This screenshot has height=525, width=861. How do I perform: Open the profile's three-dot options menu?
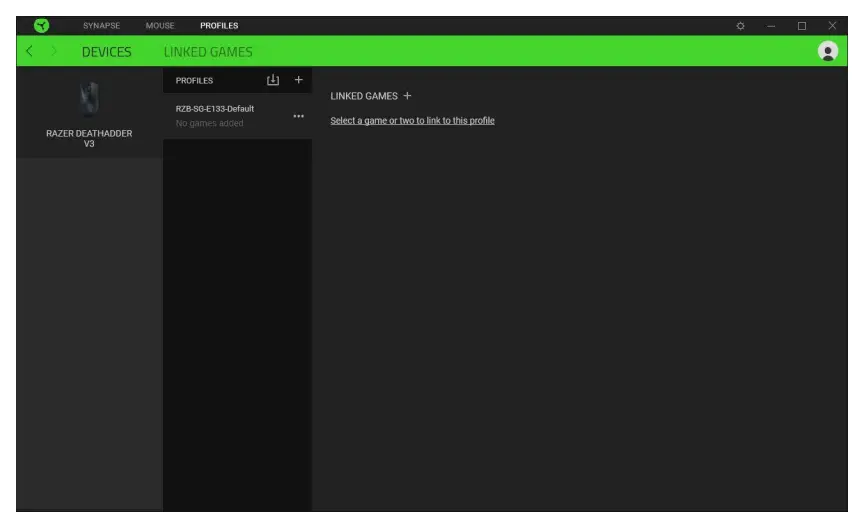[299, 116]
